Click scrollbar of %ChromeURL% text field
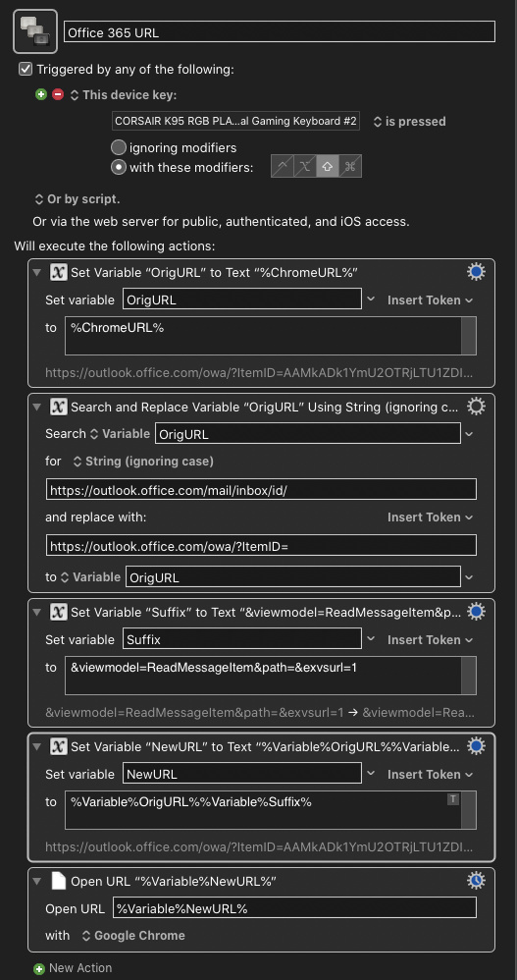Viewport: 517px width, 980px height. pyautogui.click(x=469, y=336)
